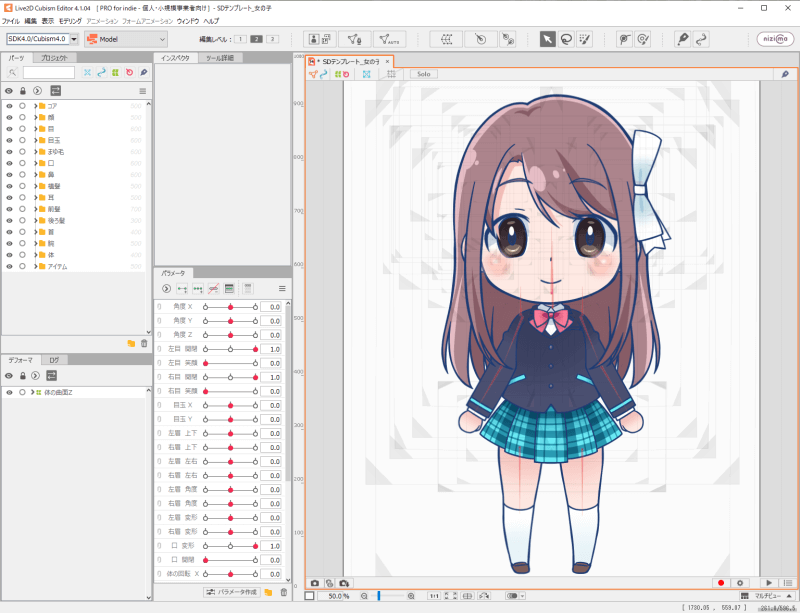800x613 pixels.
Task: Click the zoom-out magnifier icon
Action: tap(364, 596)
